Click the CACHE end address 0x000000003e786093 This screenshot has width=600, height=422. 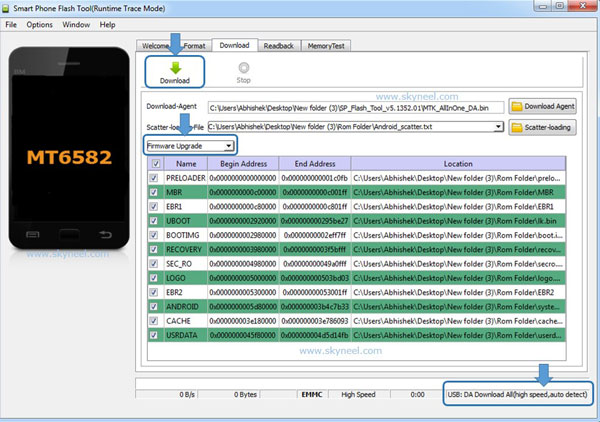click(x=315, y=321)
